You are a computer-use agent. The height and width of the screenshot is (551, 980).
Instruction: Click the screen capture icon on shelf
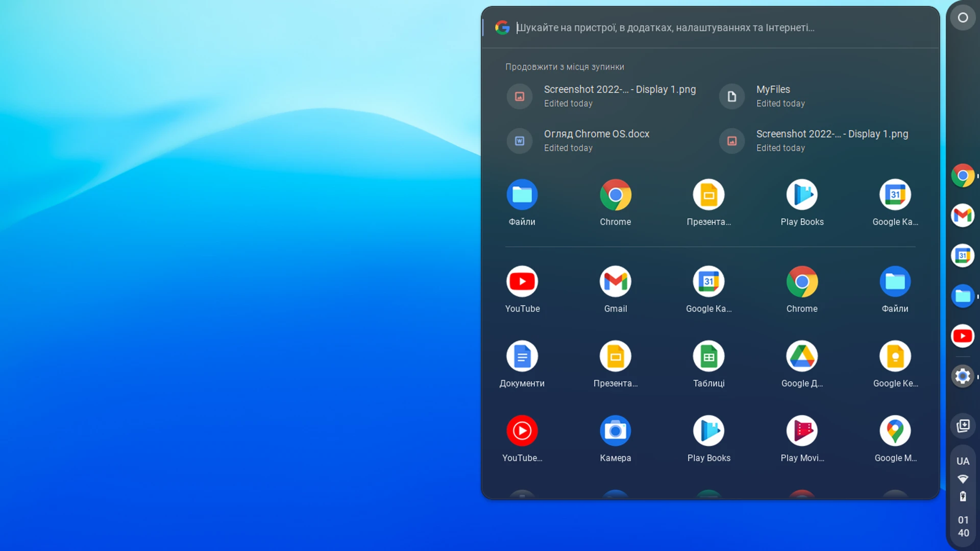point(963,426)
